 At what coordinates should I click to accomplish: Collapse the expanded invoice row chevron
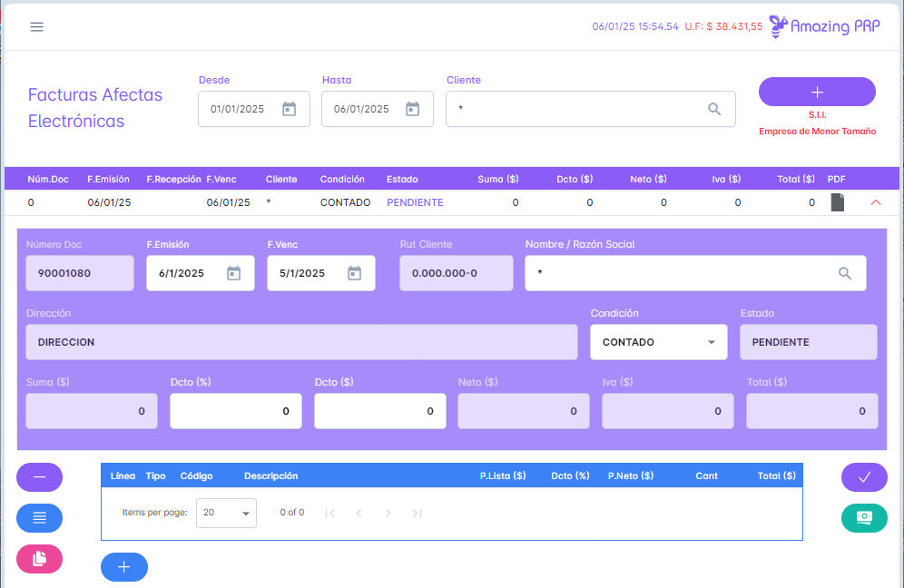click(875, 203)
